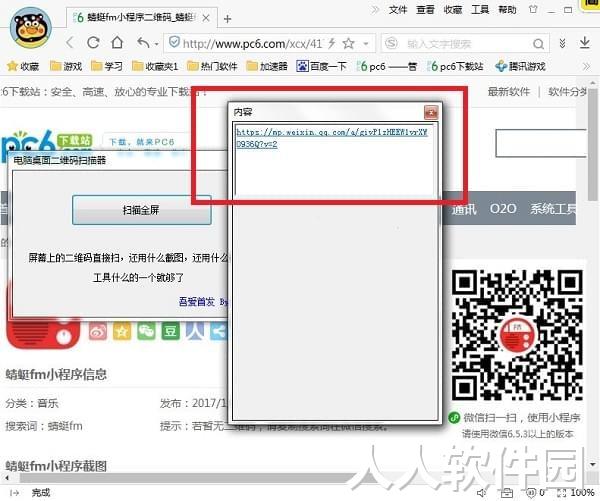The image size is (600, 501).
Task: Click the 收藏 favorites star button
Action: point(23,67)
